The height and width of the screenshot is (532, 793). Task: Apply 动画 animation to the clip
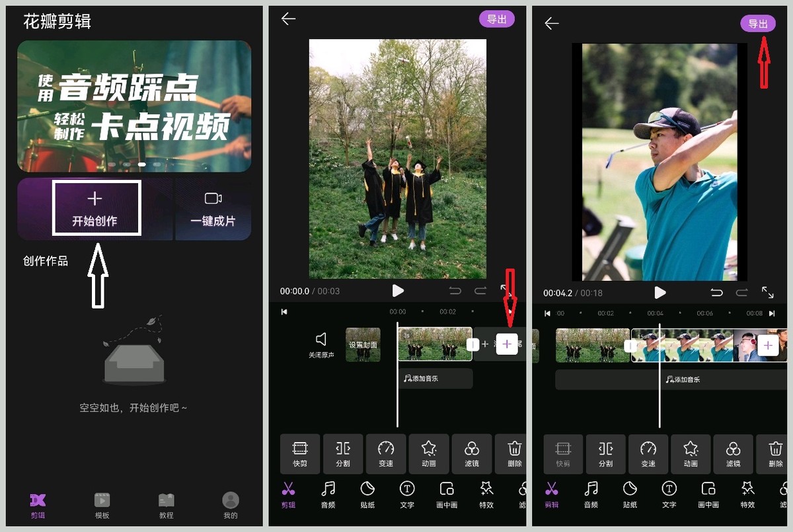tap(429, 454)
